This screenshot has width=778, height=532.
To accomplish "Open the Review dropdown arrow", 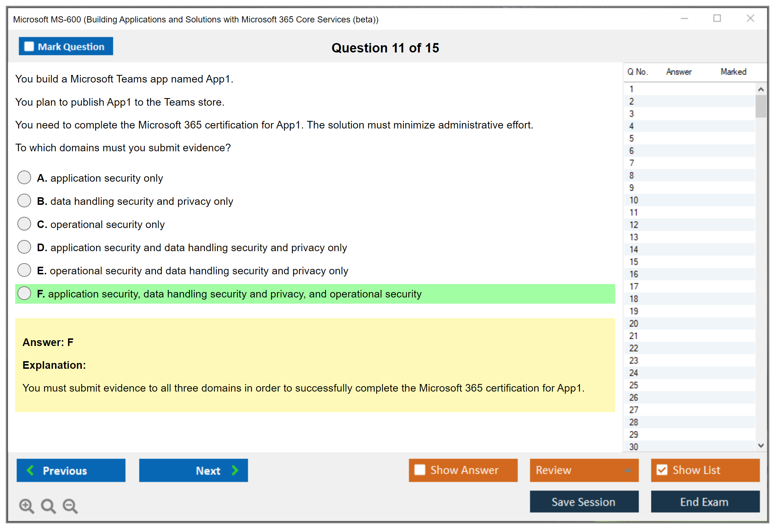I will pyautogui.click(x=628, y=470).
